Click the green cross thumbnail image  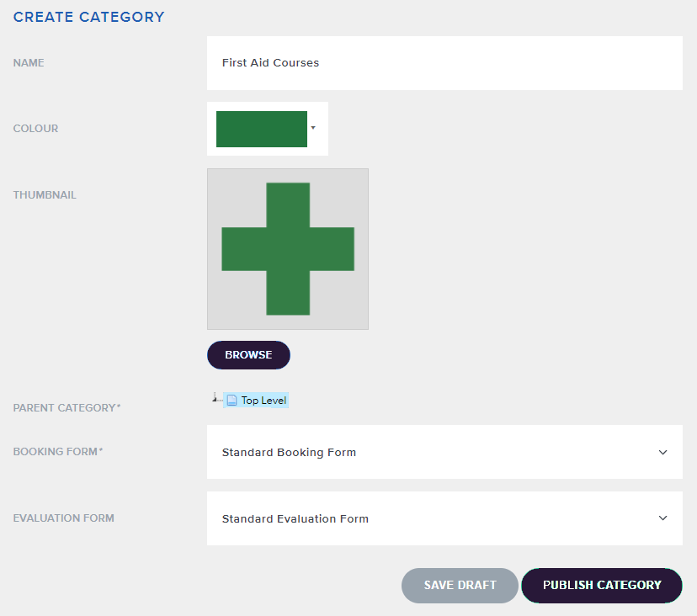pyautogui.click(x=288, y=249)
